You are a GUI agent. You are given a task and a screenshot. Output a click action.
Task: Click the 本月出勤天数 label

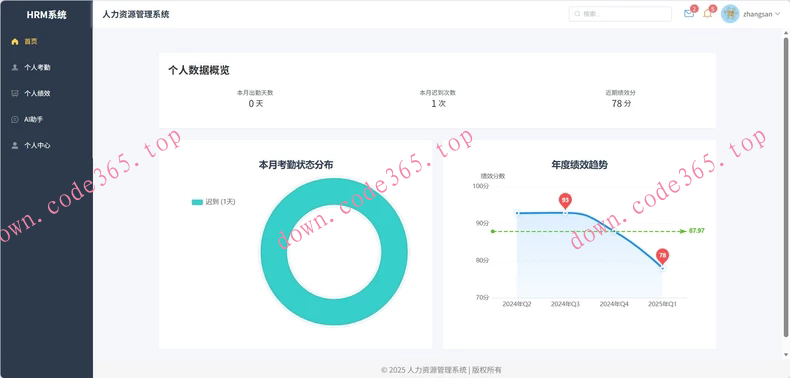click(255, 93)
